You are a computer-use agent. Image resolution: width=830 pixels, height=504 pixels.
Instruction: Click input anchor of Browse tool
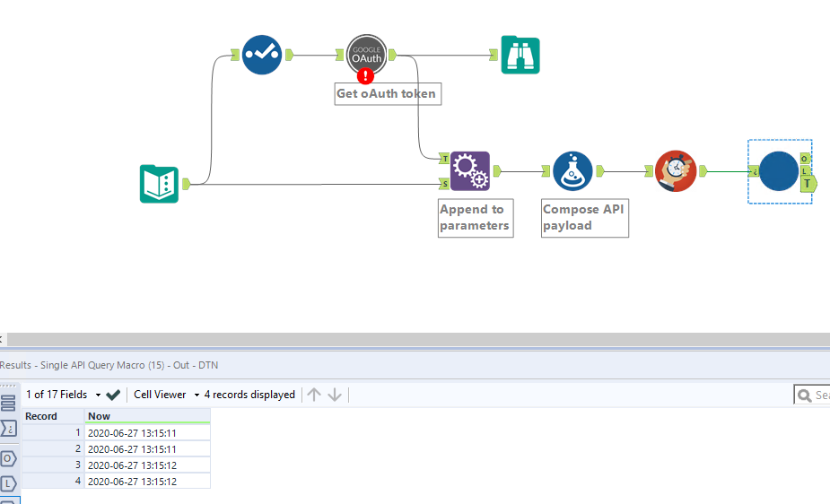(494, 55)
